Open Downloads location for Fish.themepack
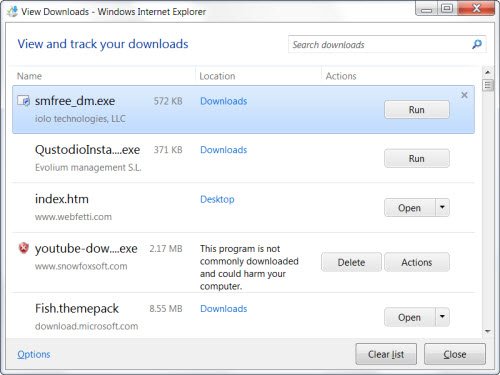The width and height of the screenshot is (500, 375). point(224,309)
